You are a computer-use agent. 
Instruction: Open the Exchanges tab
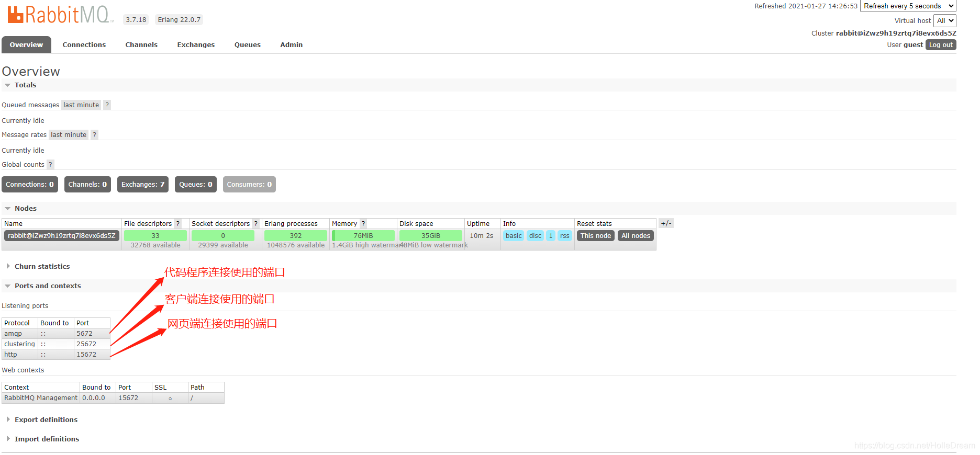(x=196, y=44)
